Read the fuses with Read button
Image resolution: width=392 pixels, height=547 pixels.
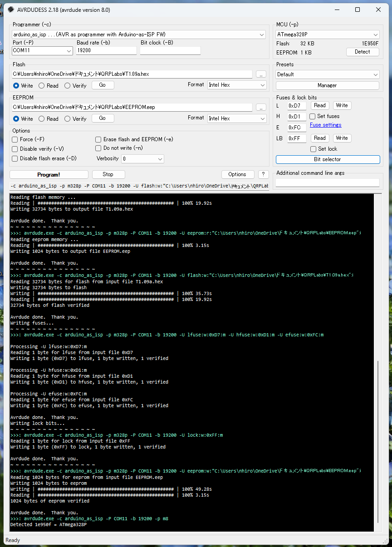[x=320, y=105]
